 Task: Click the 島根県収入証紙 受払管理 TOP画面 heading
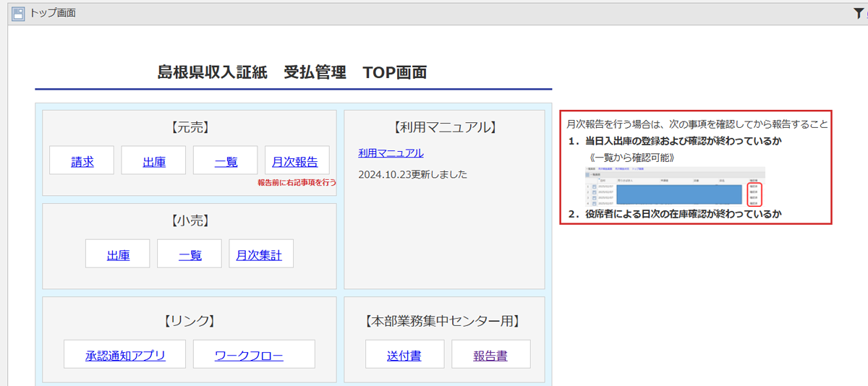(x=292, y=72)
